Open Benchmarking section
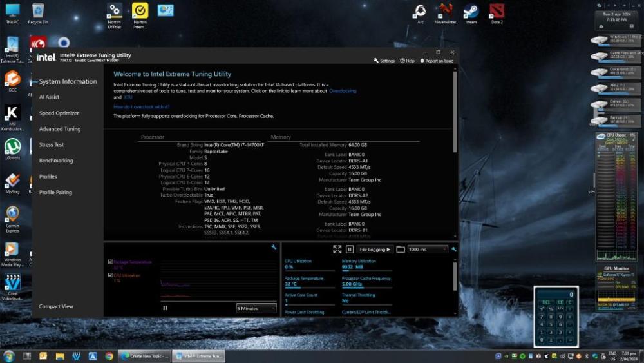644x363 pixels. 56,161
